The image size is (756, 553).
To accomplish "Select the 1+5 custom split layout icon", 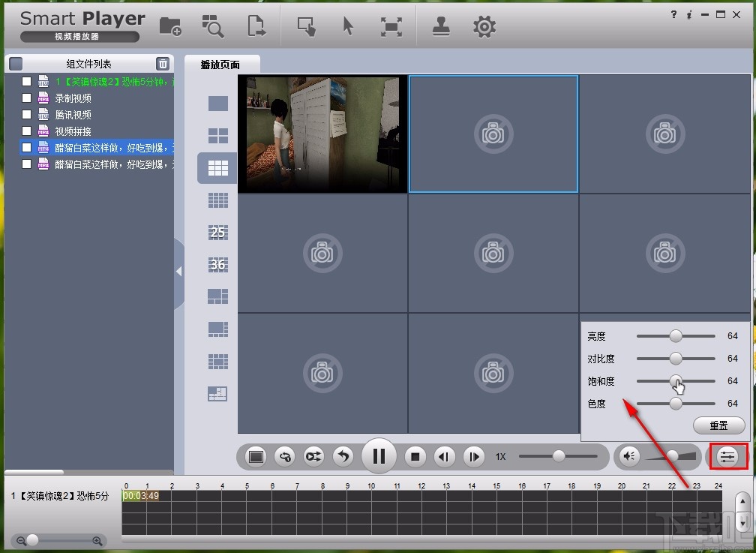I will (x=218, y=297).
